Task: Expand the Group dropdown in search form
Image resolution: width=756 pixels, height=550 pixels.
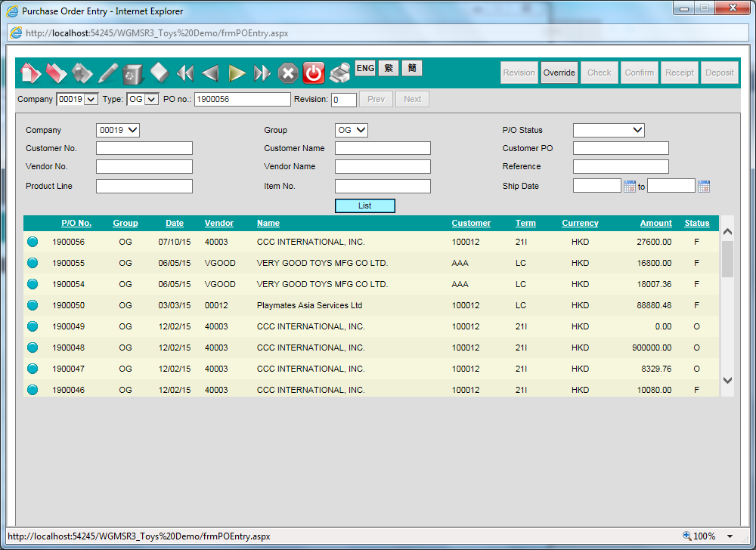Action: pyautogui.click(x=352, y=130)
